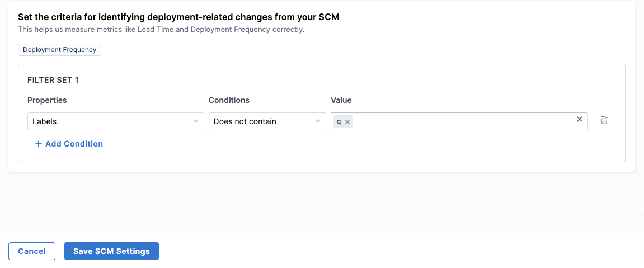644x268 pixels.
Task: Click the chevron on Does not contain dropdown
Action: [318, 121]
